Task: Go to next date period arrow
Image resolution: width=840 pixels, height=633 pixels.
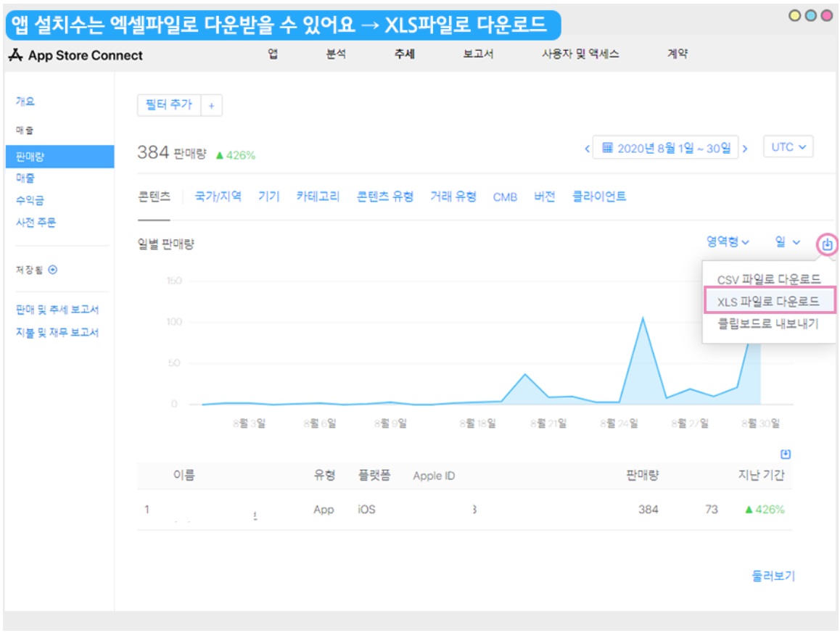Action: tap(745, 149)
